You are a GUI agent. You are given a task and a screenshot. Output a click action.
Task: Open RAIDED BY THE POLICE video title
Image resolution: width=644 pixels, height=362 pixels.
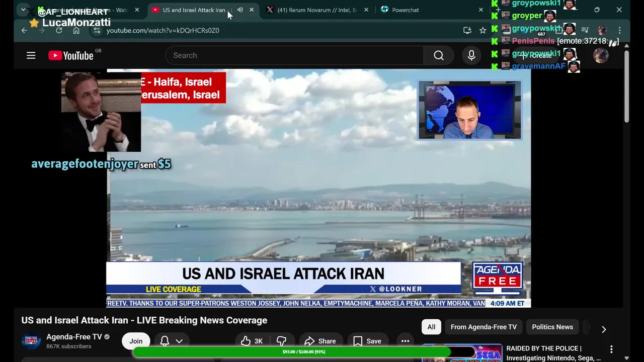click(x=553, y=353)
